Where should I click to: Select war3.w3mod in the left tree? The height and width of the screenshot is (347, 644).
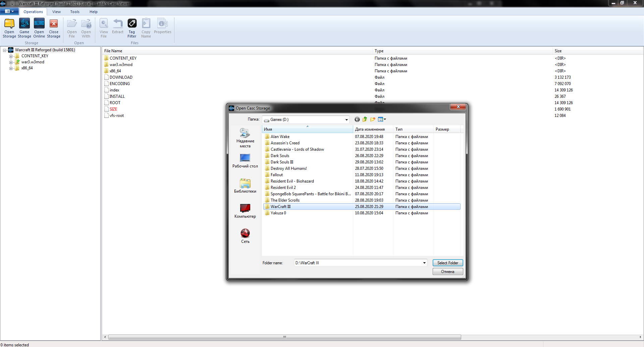[x=33, y=62]
